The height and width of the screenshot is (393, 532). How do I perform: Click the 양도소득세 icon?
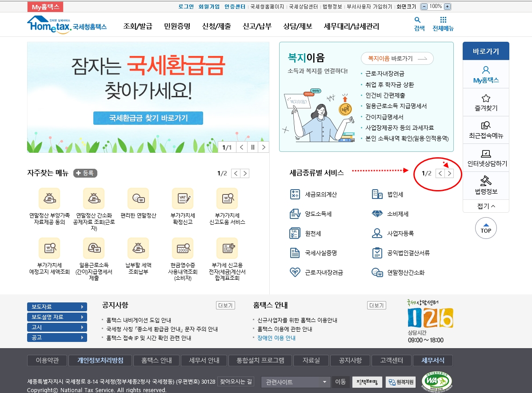point(295,214)
